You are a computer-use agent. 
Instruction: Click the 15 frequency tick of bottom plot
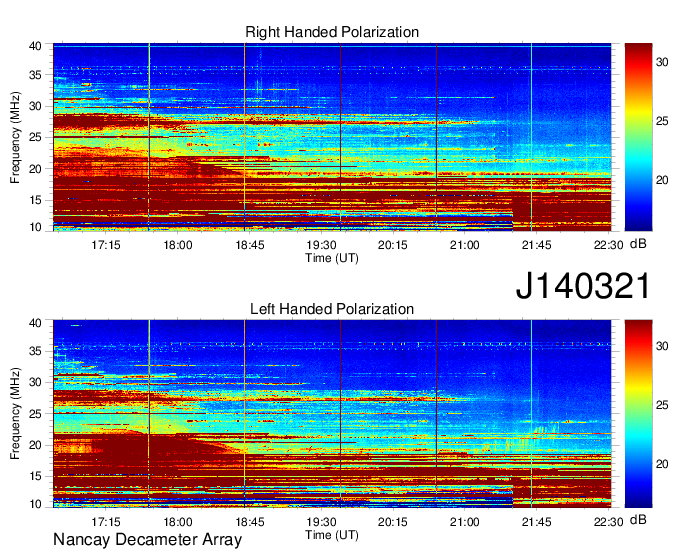35,477
